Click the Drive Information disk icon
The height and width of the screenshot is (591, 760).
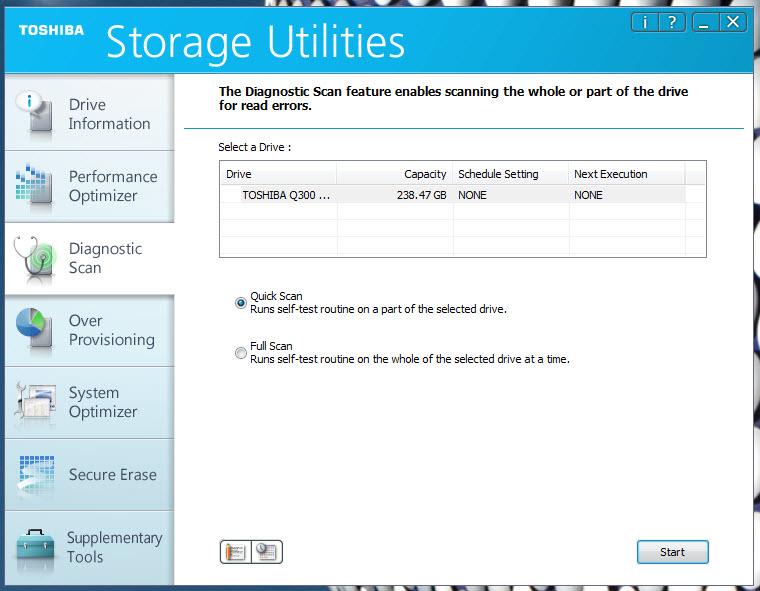(x=35, y=112)
